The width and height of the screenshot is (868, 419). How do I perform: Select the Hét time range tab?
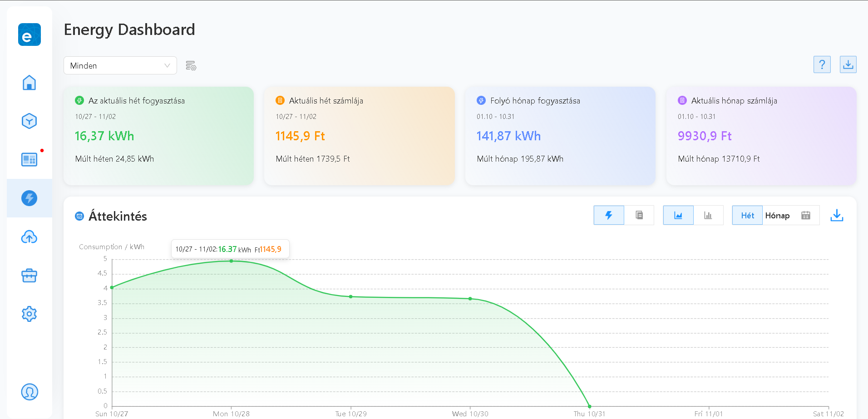point(747,215)
